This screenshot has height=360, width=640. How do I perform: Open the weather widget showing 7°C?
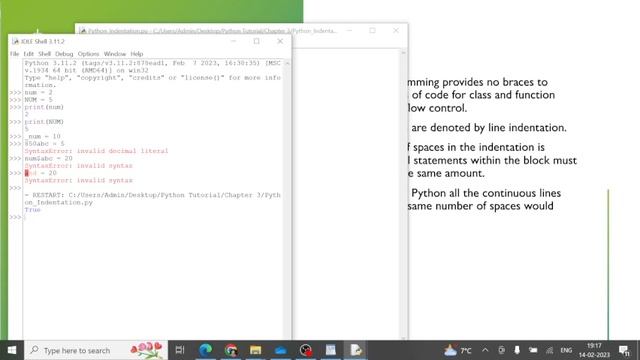(x=458, y=350)
